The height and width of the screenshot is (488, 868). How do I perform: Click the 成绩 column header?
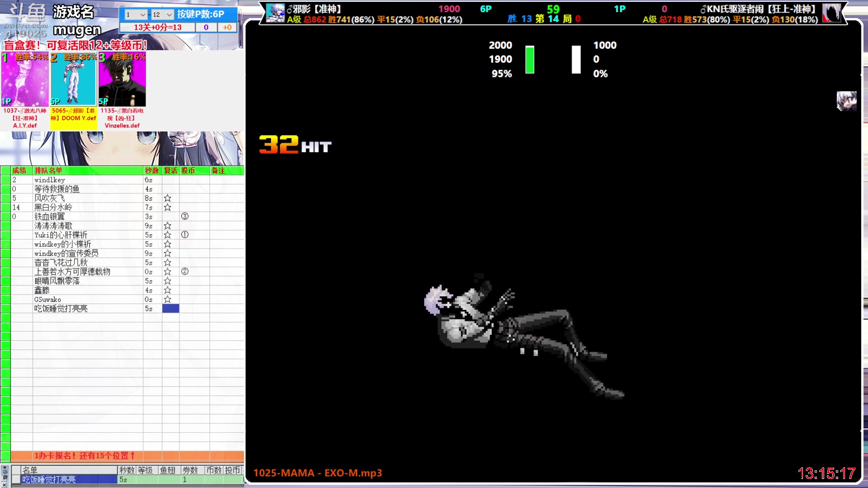[21, 170]
